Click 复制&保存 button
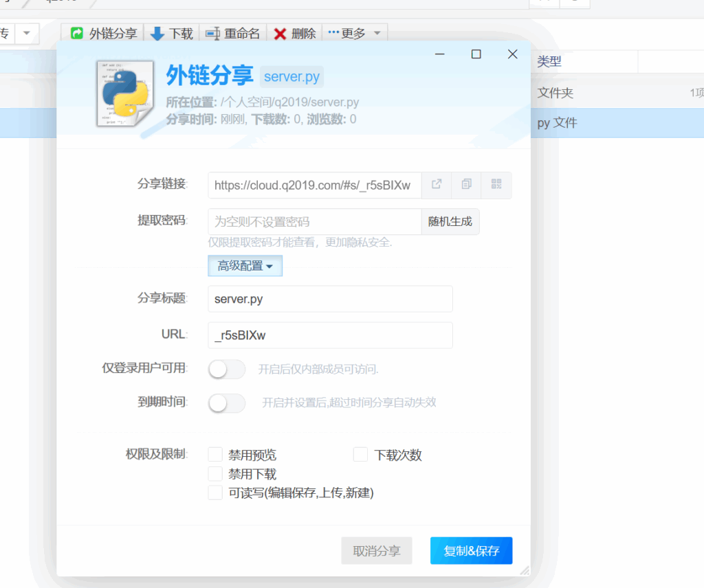The height and width of the screenshot is (588, 704). click(471, 551)
